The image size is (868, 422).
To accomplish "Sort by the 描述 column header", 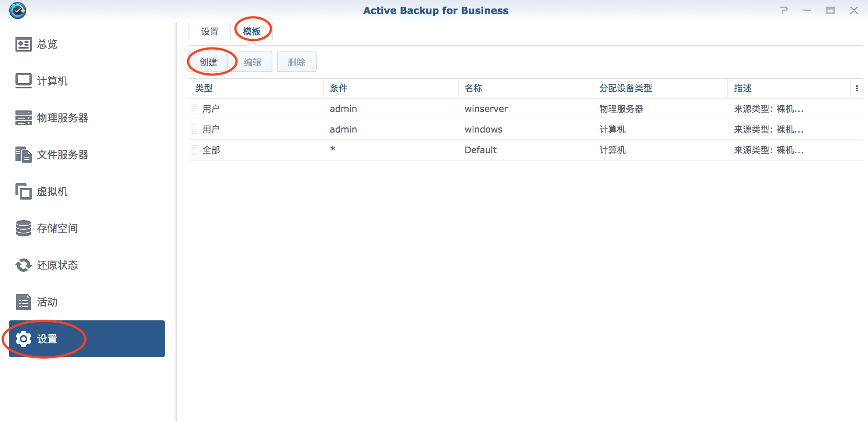I will tap(789, 88).
